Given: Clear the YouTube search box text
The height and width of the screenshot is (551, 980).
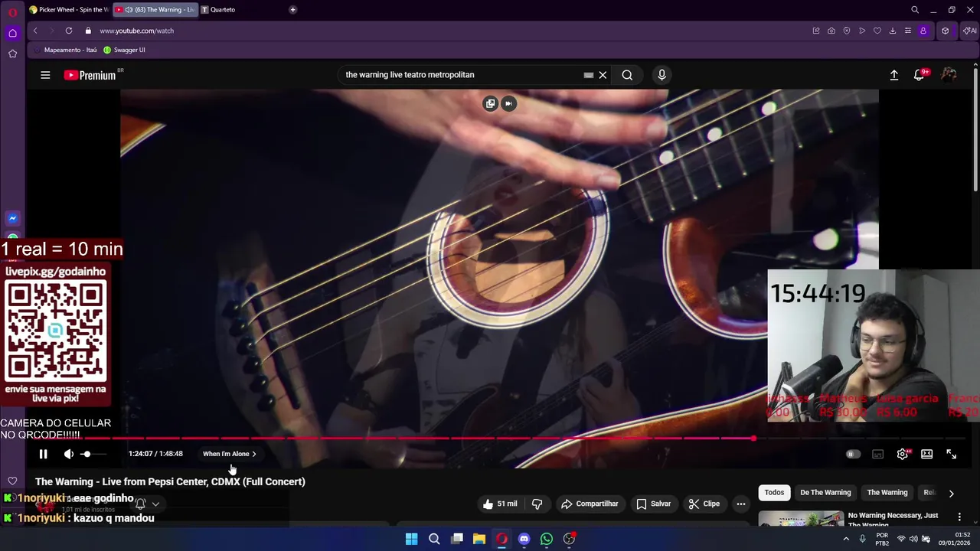Looking at the screenshot, I should [603, 75].
